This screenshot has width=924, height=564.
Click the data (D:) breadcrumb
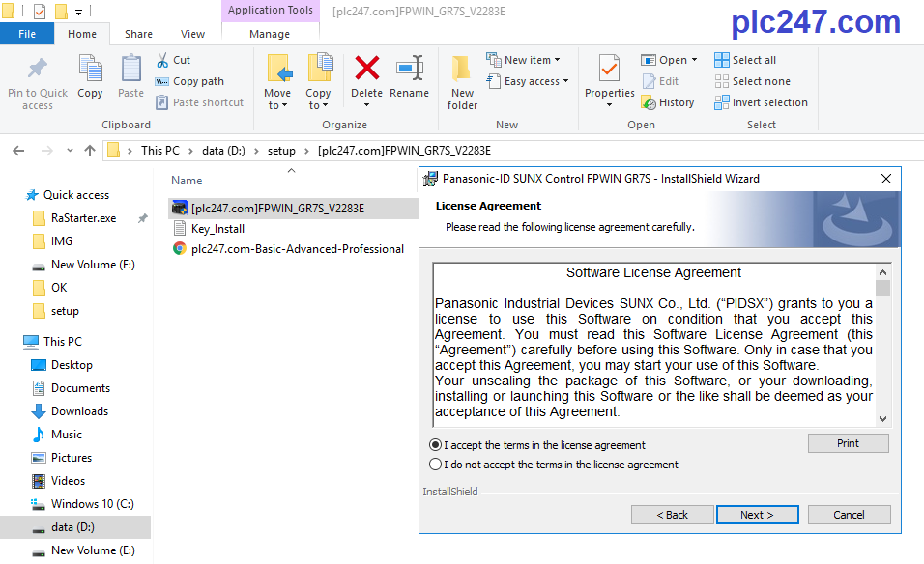(x=223, y=151)
